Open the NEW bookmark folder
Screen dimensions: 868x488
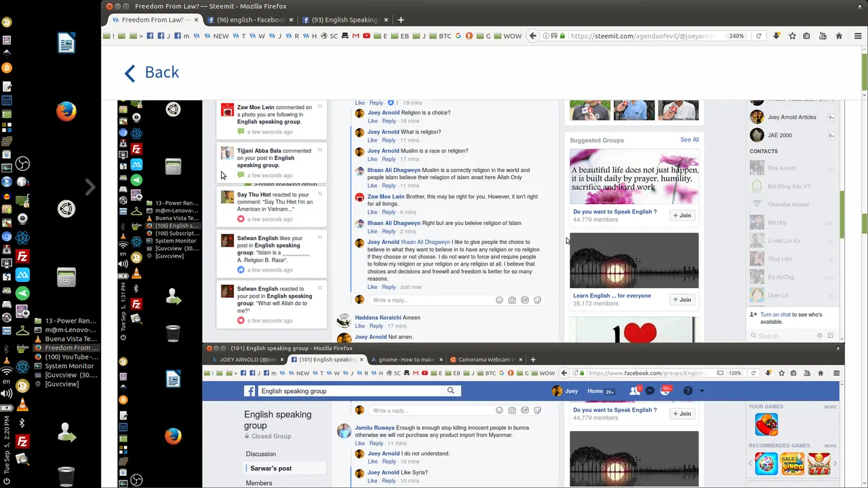point(216,36)
